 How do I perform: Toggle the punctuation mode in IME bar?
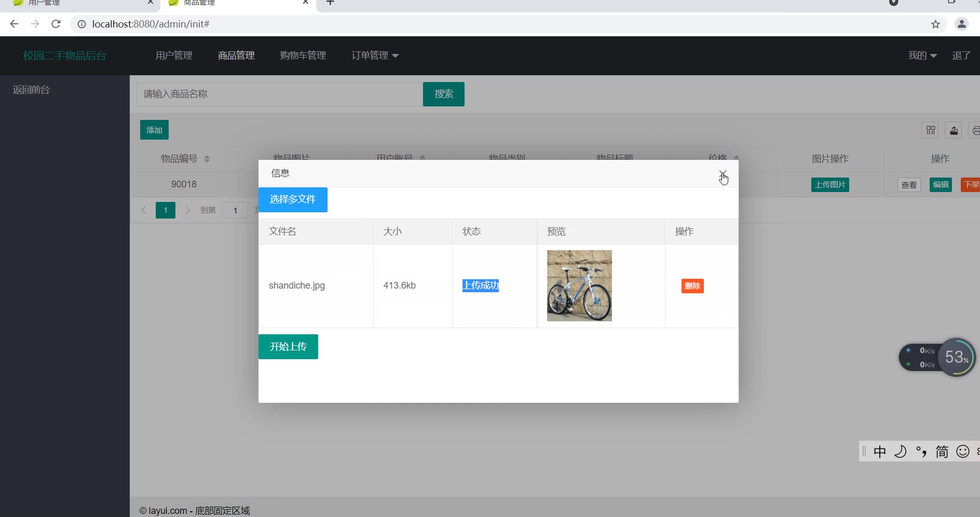pyautogui.click(x=921, y=452)
